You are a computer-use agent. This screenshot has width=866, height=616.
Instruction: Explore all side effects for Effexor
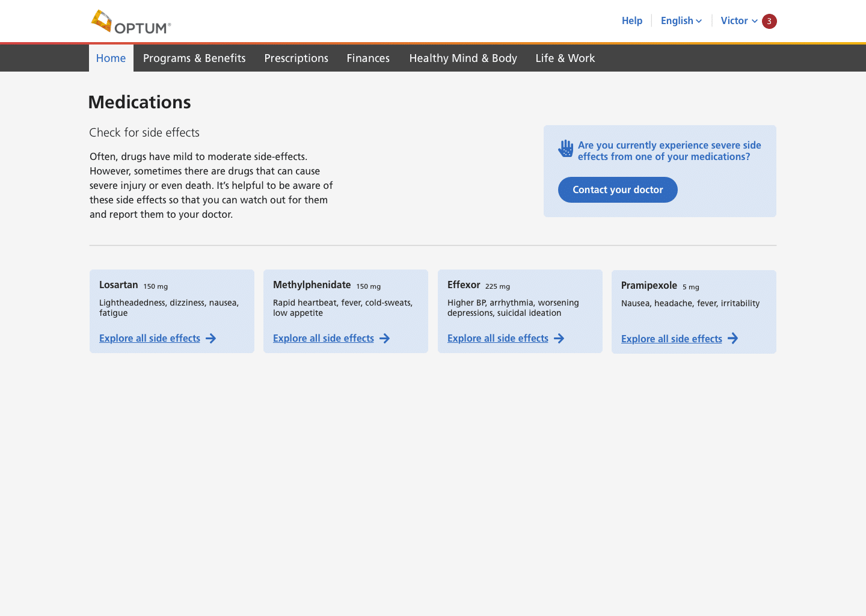pyautogui.click(x=497, y=339)
